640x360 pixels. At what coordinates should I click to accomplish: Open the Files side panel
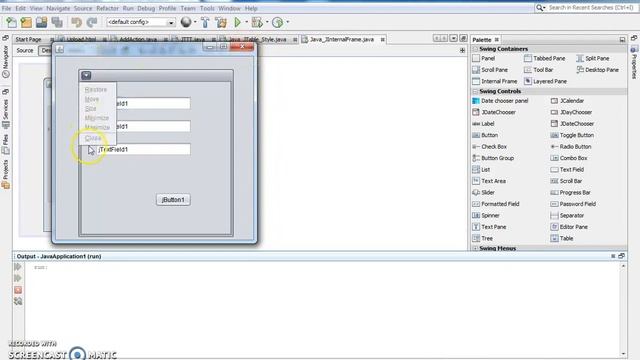point(6,144)
